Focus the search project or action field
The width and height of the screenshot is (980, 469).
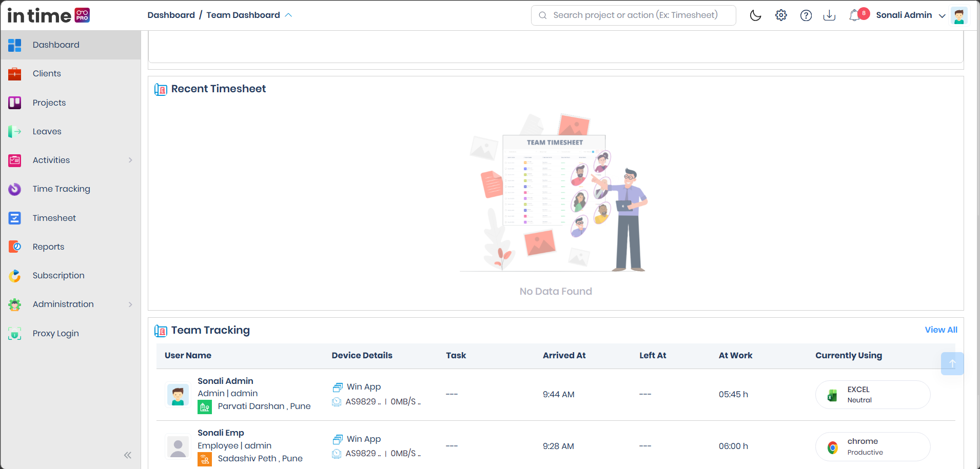pyautogui.click(x=634, y=15)
